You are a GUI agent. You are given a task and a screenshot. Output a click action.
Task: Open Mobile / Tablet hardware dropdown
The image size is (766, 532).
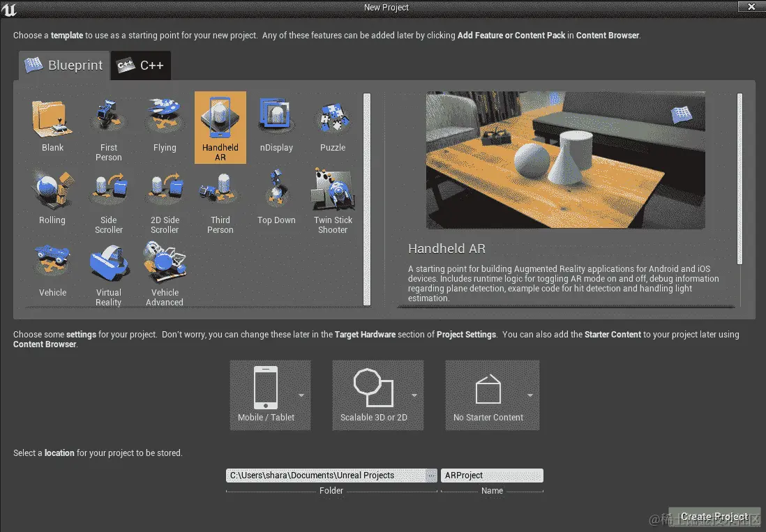click(x=270, y=395)
